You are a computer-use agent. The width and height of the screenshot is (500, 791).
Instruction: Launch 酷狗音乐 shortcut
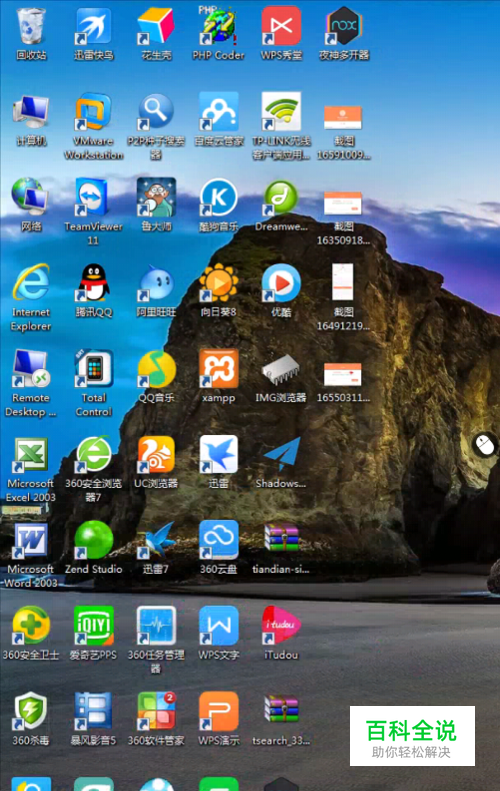218,198
